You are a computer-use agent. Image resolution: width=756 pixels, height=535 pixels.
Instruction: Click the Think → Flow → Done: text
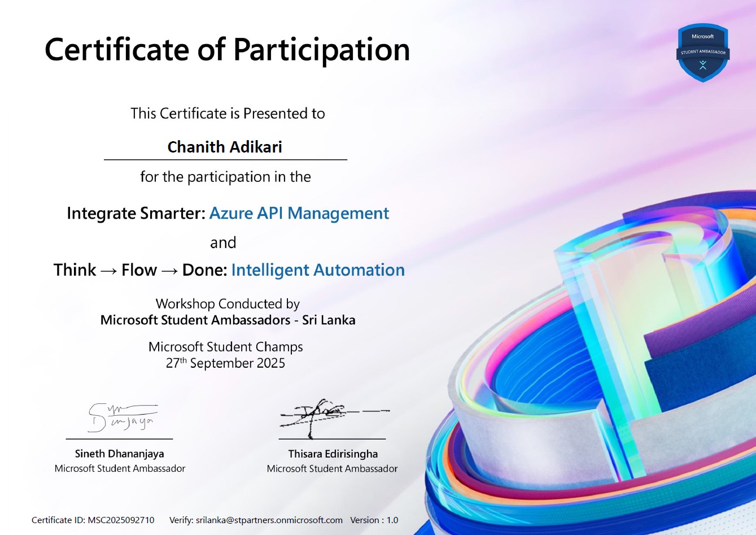pos(140,270)
